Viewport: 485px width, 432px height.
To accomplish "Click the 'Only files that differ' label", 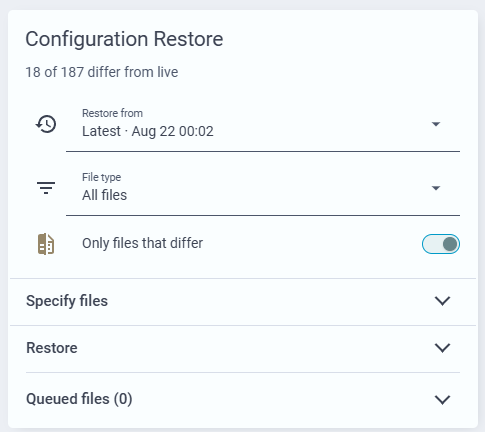I will pos(142,243).
